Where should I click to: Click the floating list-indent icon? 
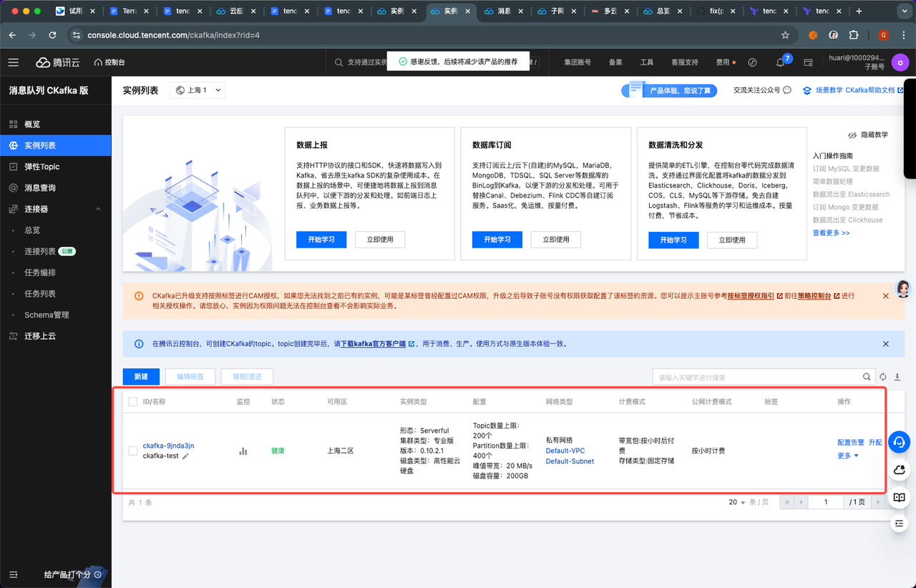(899, 524)
